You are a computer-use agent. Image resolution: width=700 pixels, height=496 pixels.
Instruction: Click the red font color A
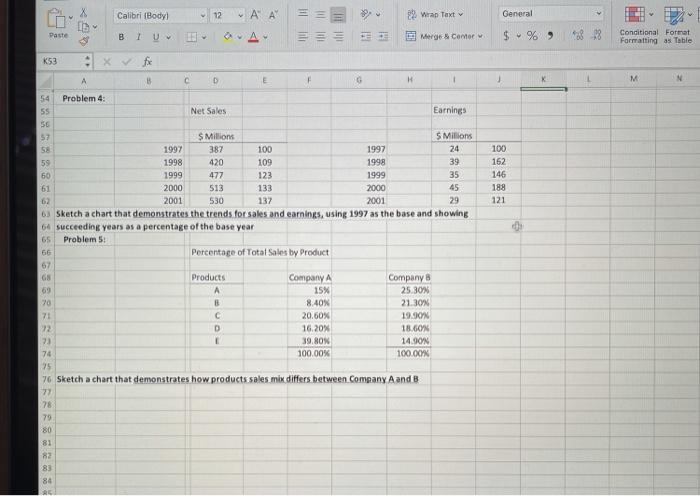tap(253, 37)
